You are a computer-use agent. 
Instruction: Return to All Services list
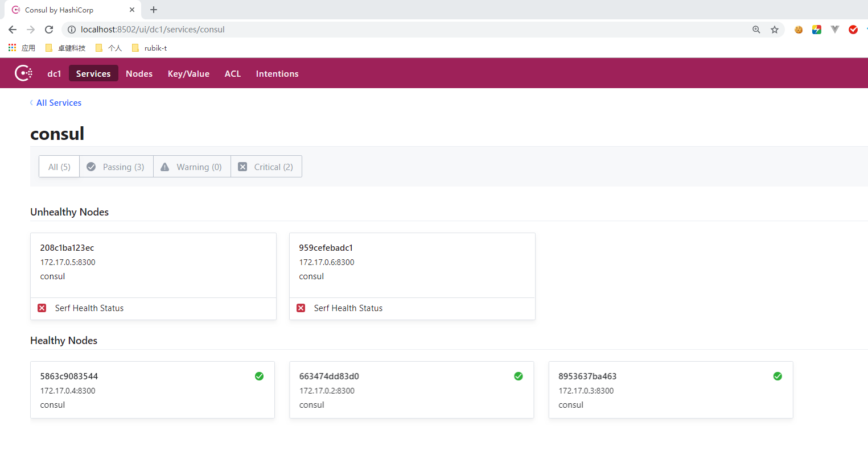[x=56, y=103]
